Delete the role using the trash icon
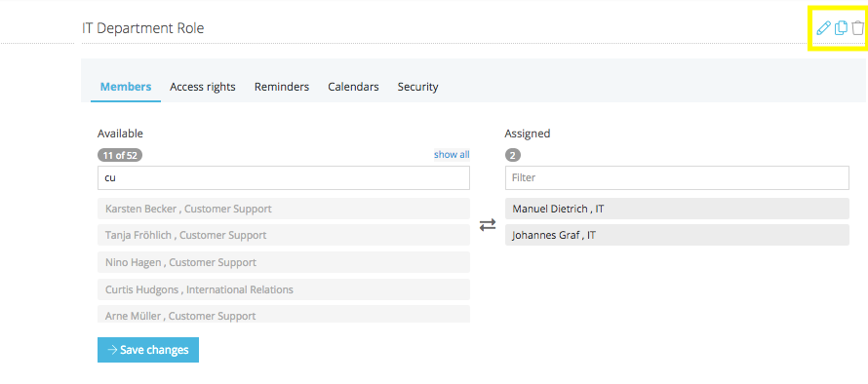The width and height of the screenshot is (868, 384). [x=857, y=27]
